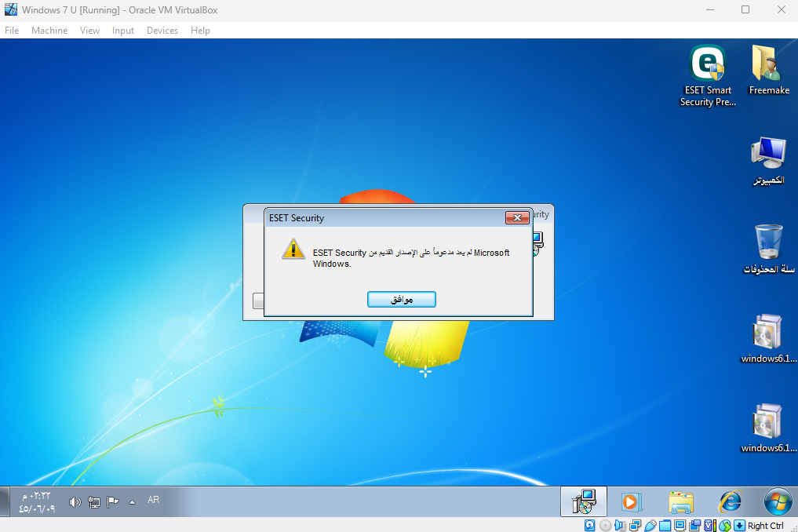Click VirtualBox USB devices indicator

650,526
